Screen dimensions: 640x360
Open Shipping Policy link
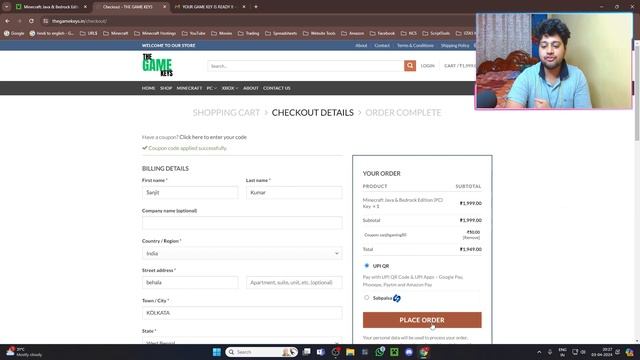(x=455, y=46)
